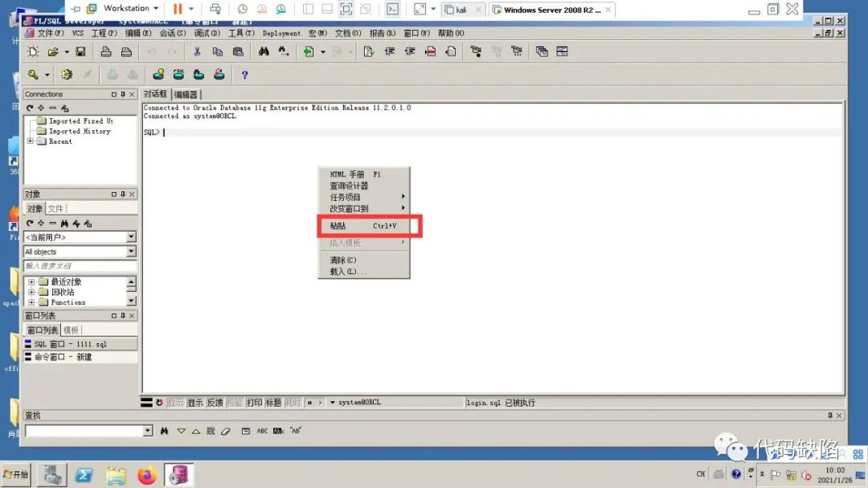The image size is (868, 488).
Task: Select 粘贴 (Paste) from context menu
Action: (338, 226)
